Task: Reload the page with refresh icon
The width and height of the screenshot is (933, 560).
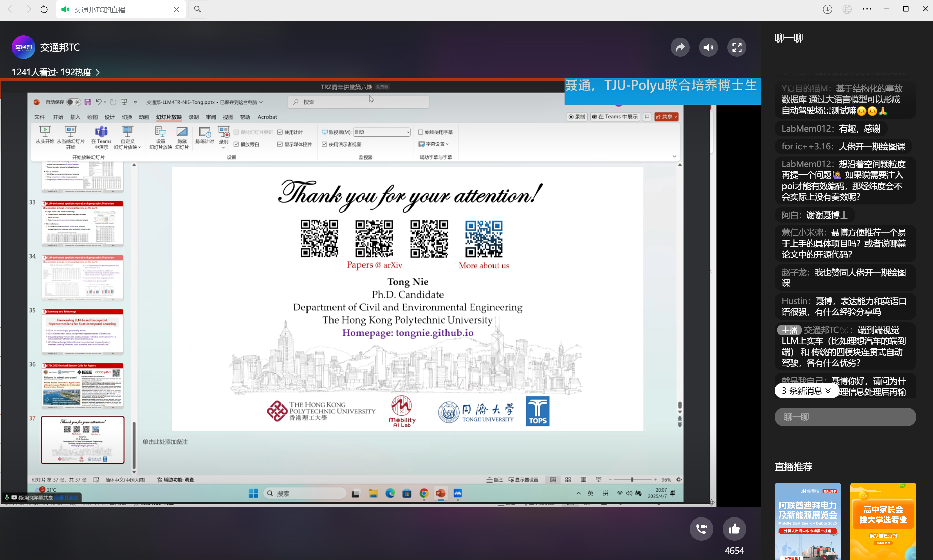Action: [44, 9]
